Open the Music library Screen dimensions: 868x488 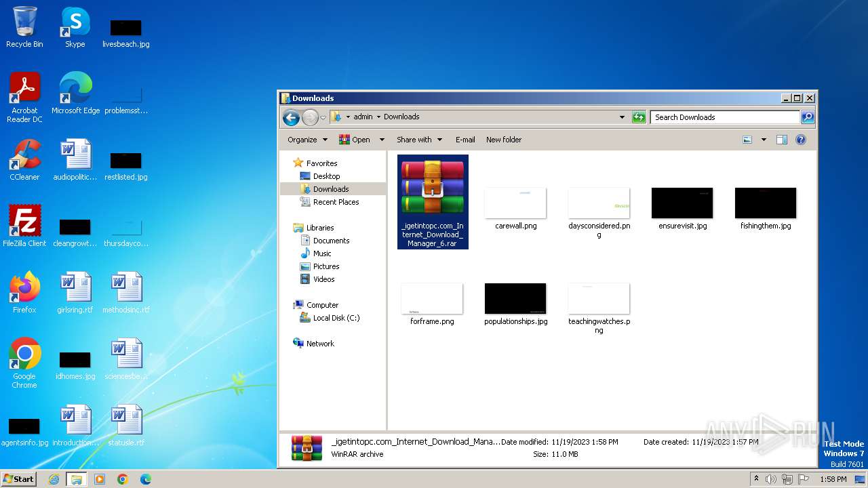pyautogui.click(x=322, y=253)
